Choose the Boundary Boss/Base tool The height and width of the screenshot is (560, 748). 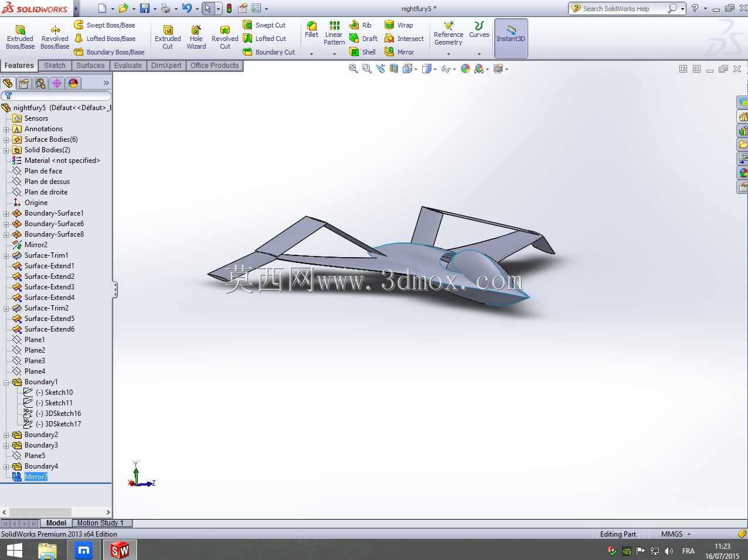pos(110,52)
